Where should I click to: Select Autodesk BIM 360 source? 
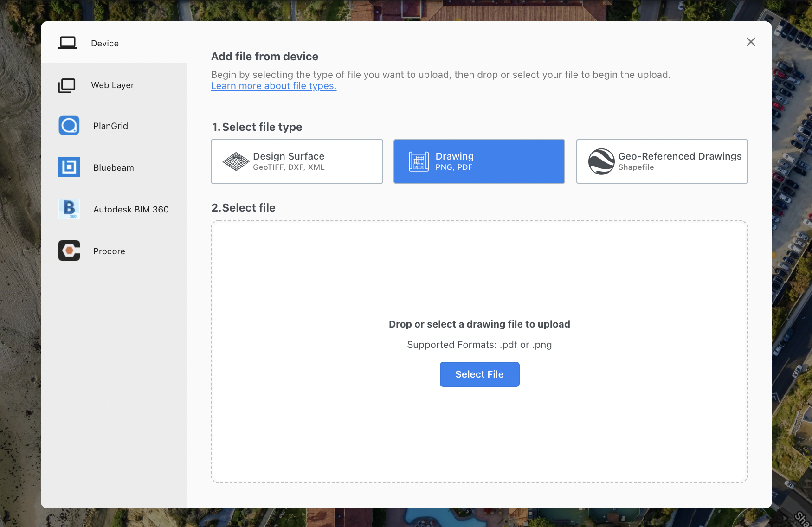114,209
